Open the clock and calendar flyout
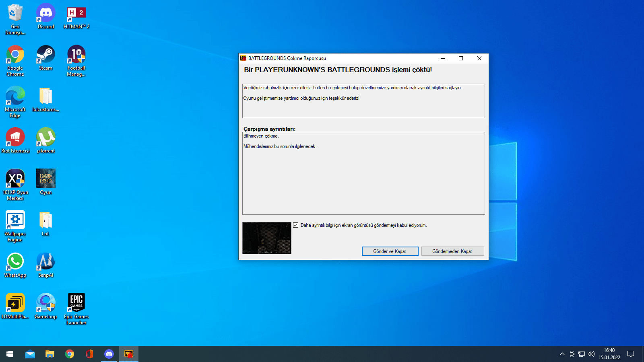This screenshot has height=362, width=644. click(609, 354)
